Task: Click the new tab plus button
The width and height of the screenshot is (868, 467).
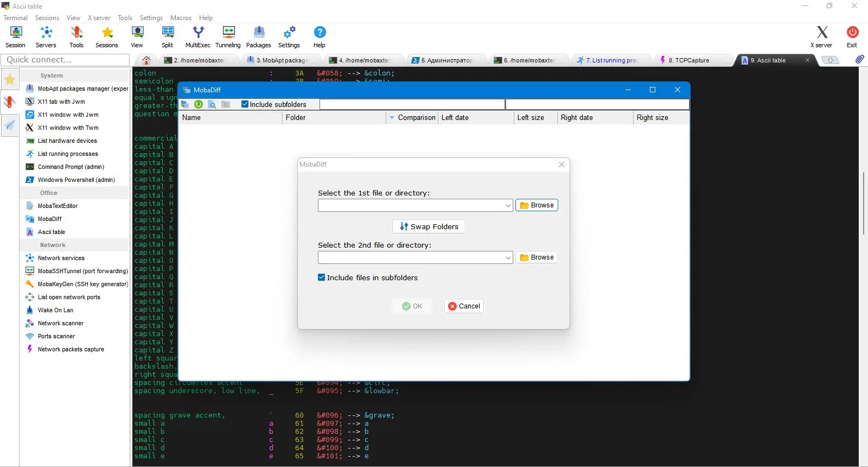Action: 830,60
